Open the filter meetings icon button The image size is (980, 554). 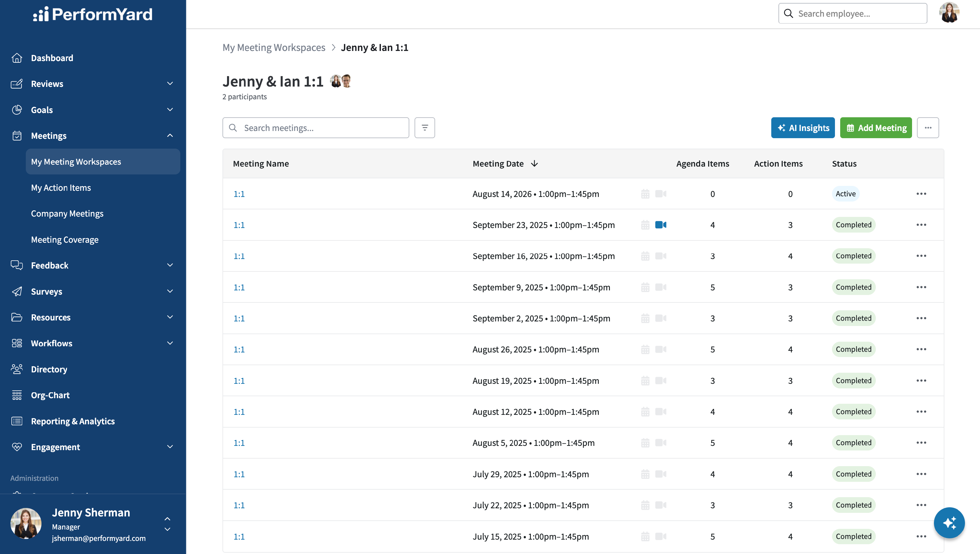click(425, 128)
